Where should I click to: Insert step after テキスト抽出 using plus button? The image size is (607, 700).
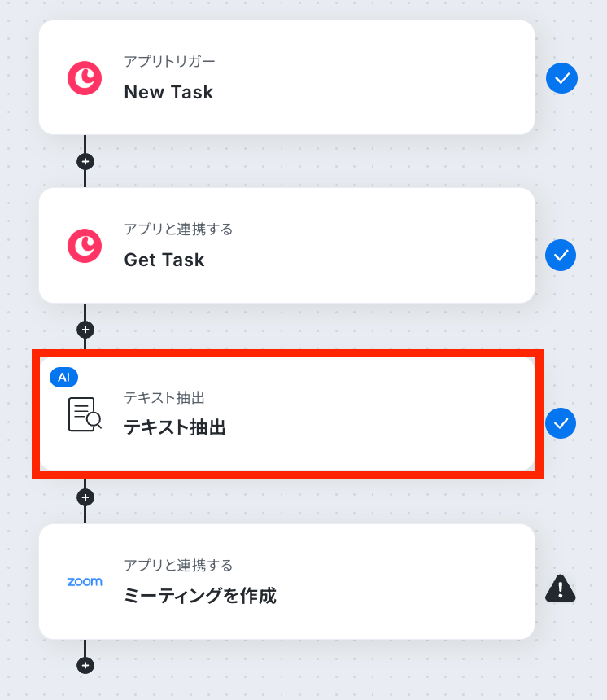point(85,497)
